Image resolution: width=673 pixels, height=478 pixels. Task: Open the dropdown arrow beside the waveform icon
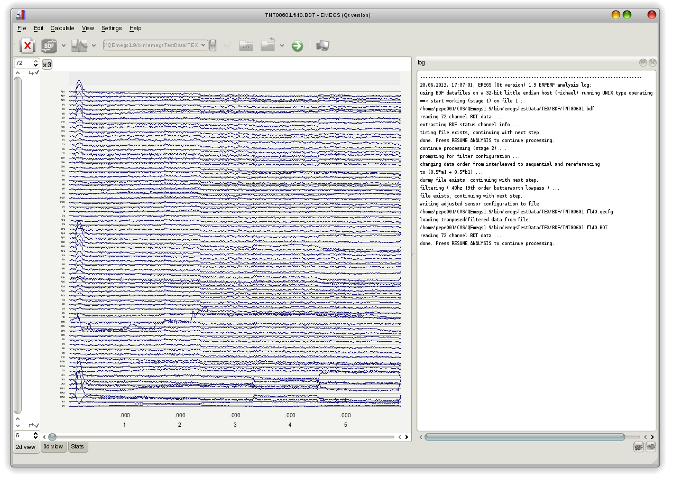94,46
